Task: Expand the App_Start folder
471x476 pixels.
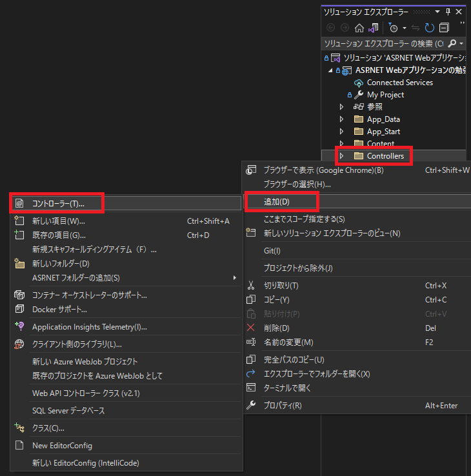Action: (x=341, y=132)
